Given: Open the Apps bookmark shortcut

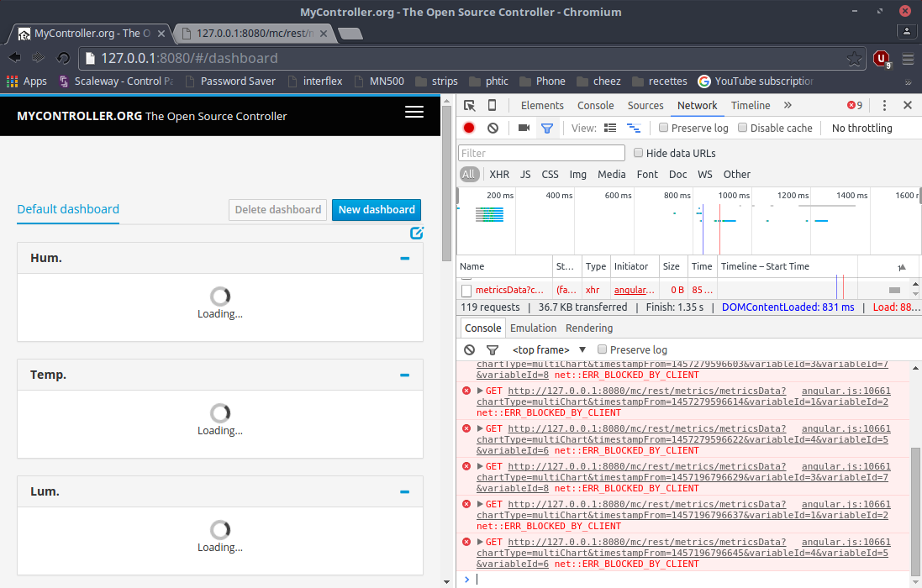Looking at the screenshot, I should click(x=26, y=81).
